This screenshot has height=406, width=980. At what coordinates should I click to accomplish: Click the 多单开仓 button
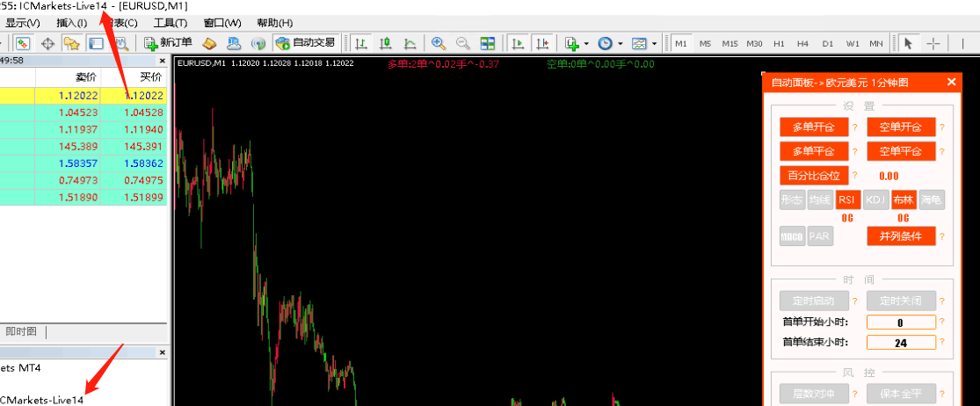pos(814,127)
